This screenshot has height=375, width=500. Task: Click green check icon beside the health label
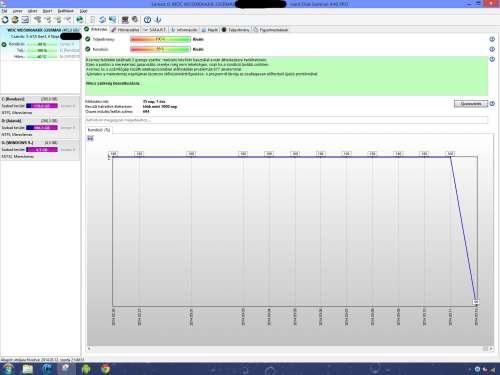(x=88, y=49)
